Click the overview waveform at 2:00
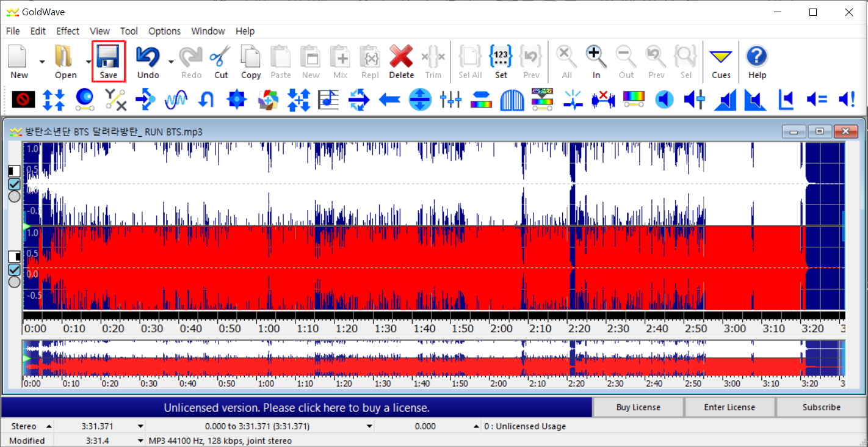This screenshot has height=447, width=868. [499, 358]
